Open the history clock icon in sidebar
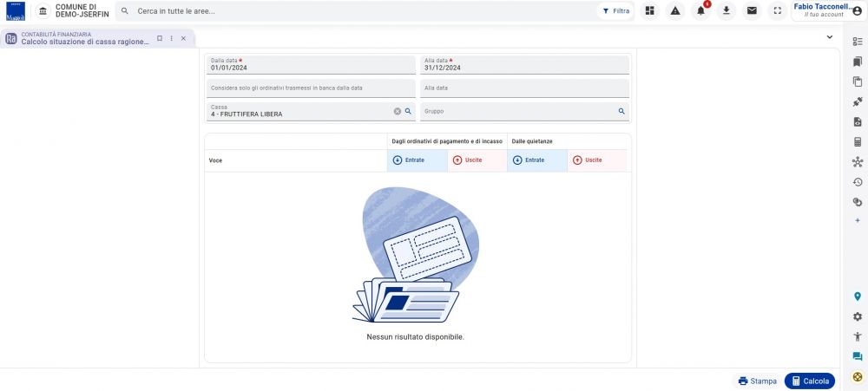The height and width of the screenshot is (391, 868). [x=858, y=182]
